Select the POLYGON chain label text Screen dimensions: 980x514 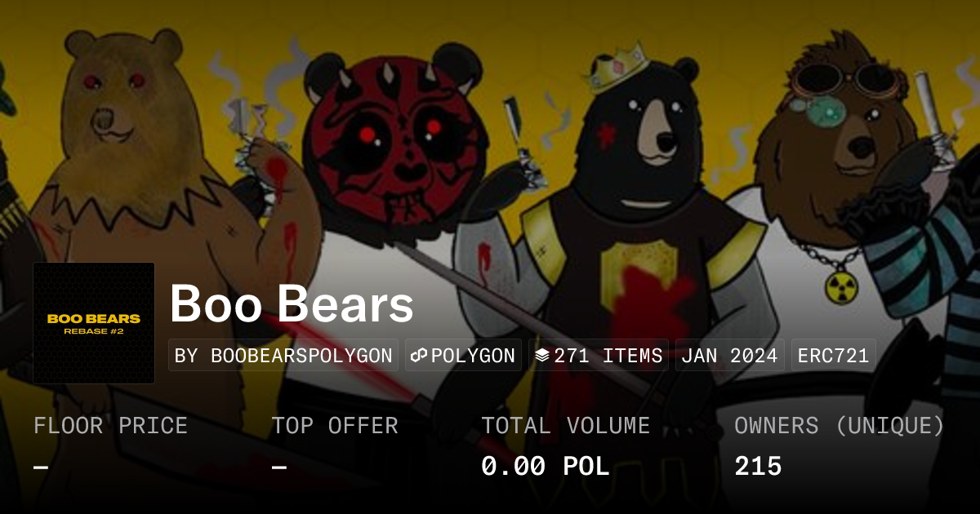click(x=473, y=356)
